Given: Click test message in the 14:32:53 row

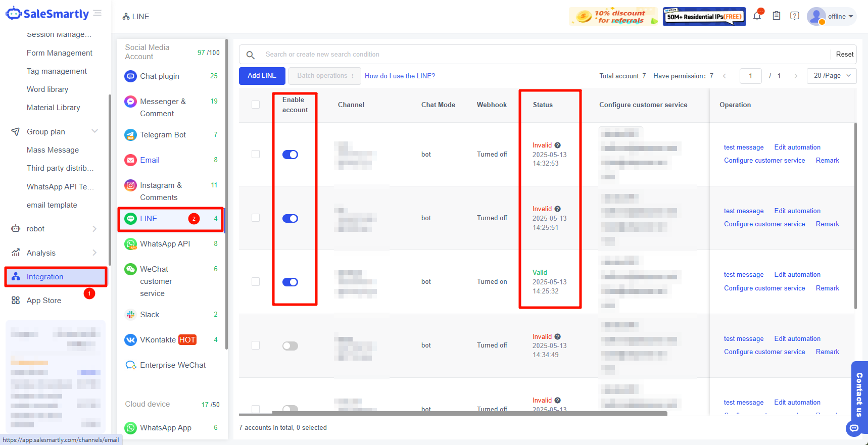Looking at the screenshot, I should pyautogui.click(x=744, y=147).
